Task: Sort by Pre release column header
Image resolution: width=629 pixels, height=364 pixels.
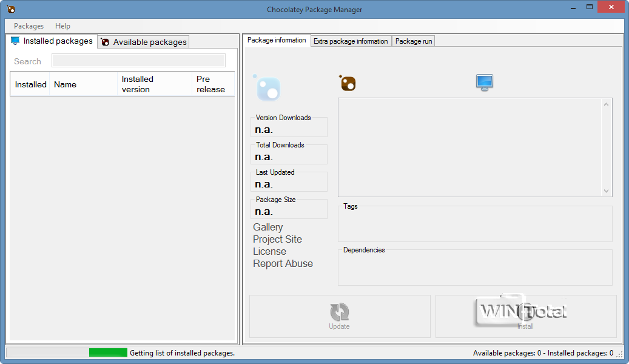Action: tap(213, 84)
